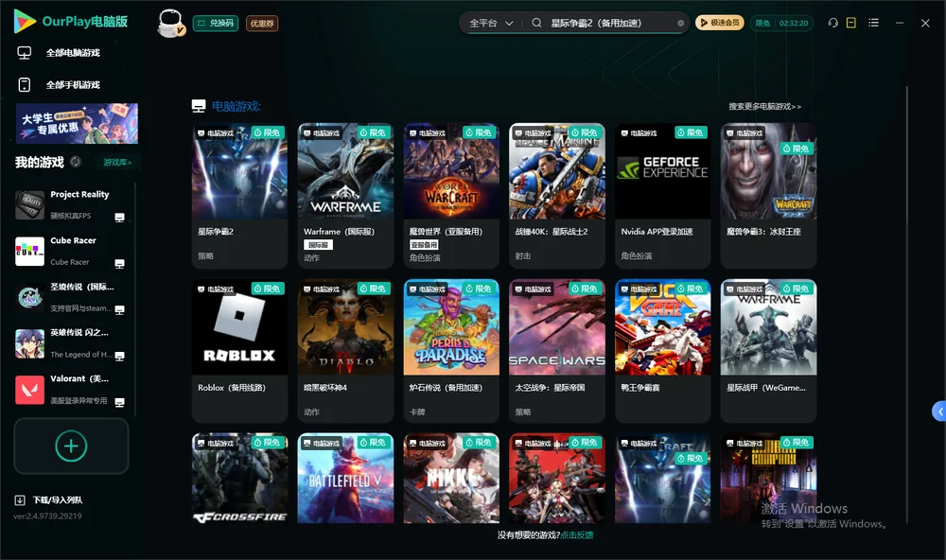Open Project Reality in my games
Screen dimensions: 946x560
[x=71, y=204]
